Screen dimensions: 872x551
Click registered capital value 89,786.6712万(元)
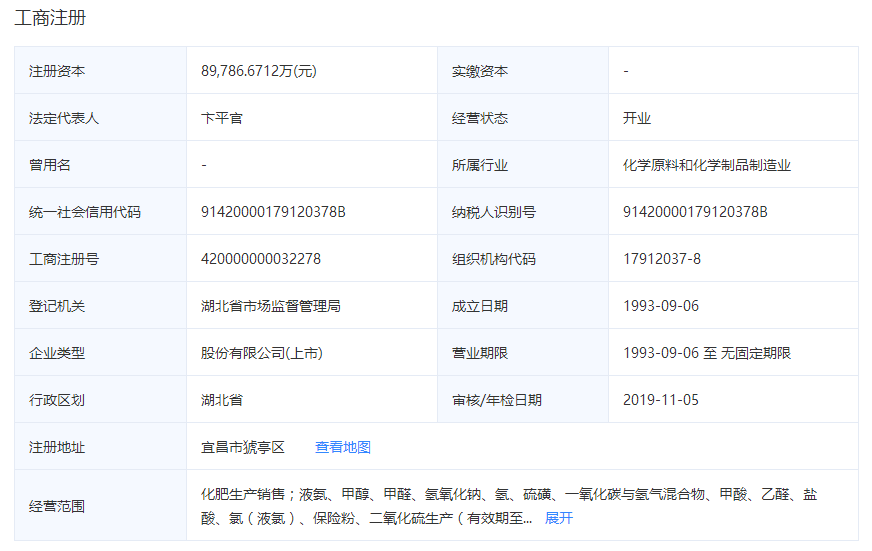point(259,71)
